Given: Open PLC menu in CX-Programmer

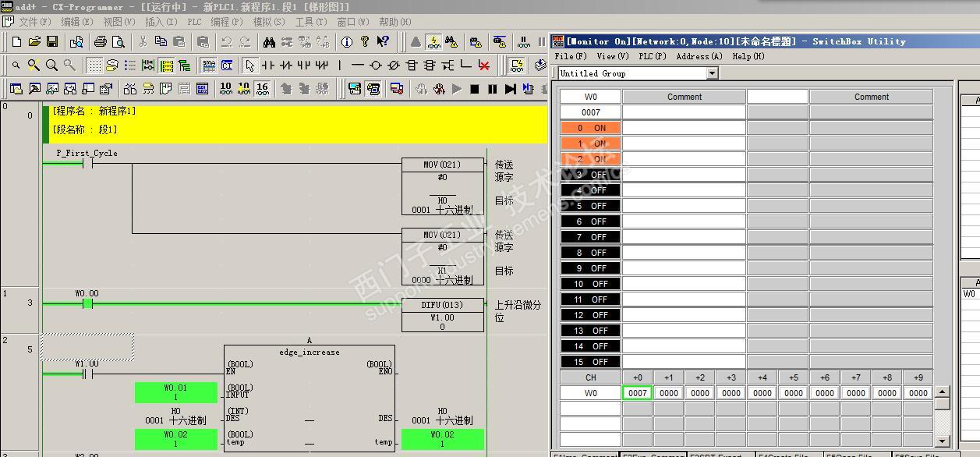Looking at the screenshot, I should tap(194, 22).
